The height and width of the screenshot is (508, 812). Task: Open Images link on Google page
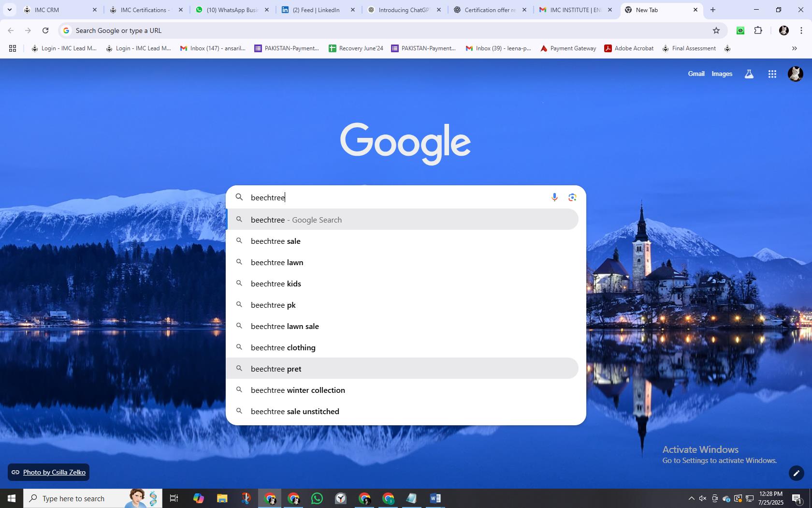click(x=722, y=74)
